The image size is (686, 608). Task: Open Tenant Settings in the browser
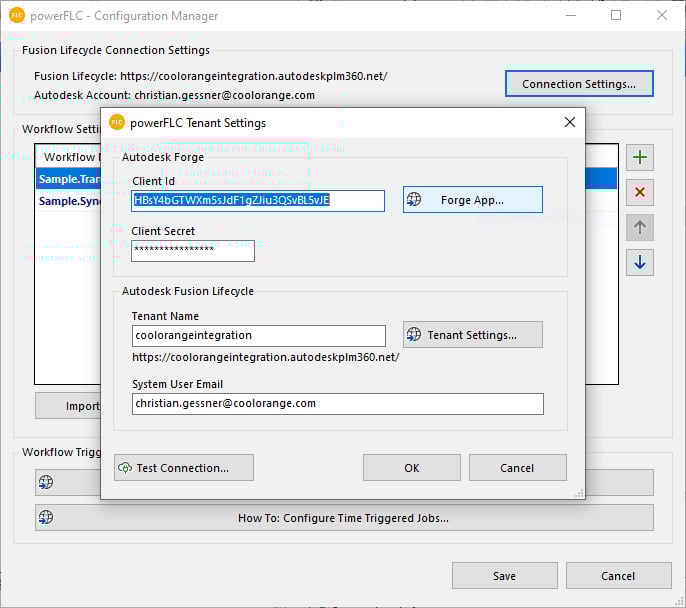click(472, 335)
